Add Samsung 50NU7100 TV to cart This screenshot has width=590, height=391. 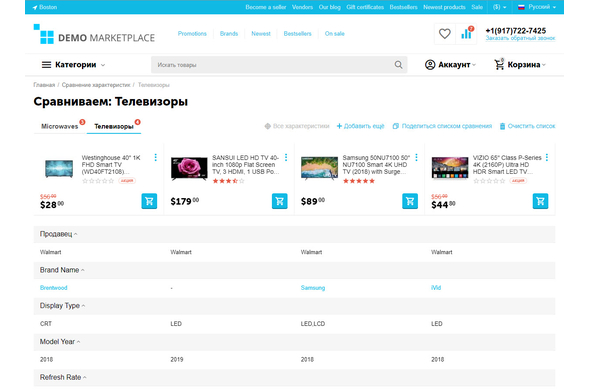click(410, 201)
